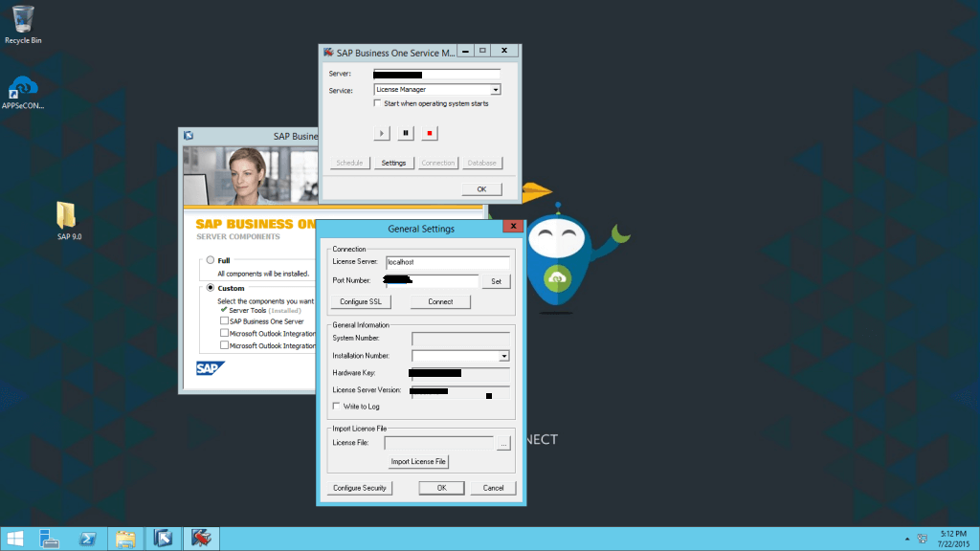Click the Service Manager title bar icon
The width and height of the screenshot is (980, 551).
(x=329, y=53)
